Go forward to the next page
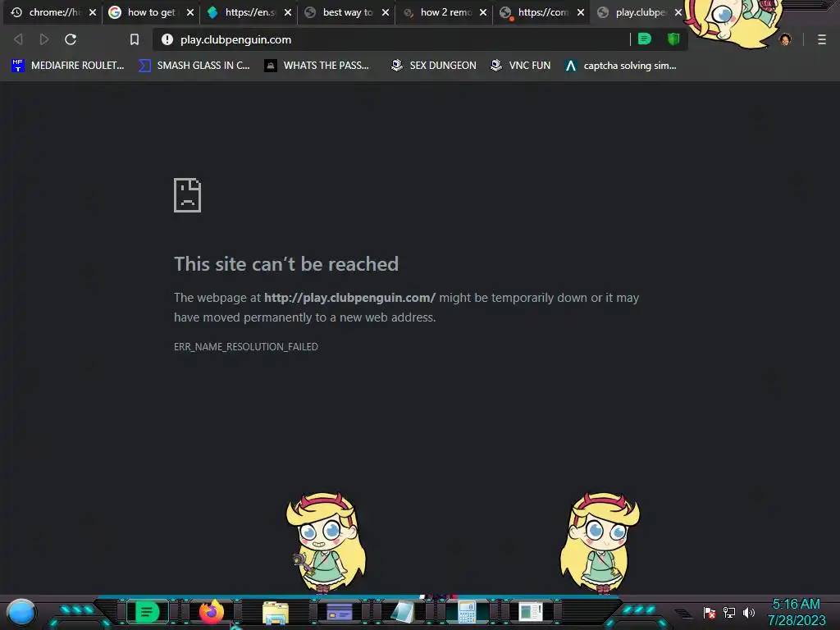 coord(44,39)
